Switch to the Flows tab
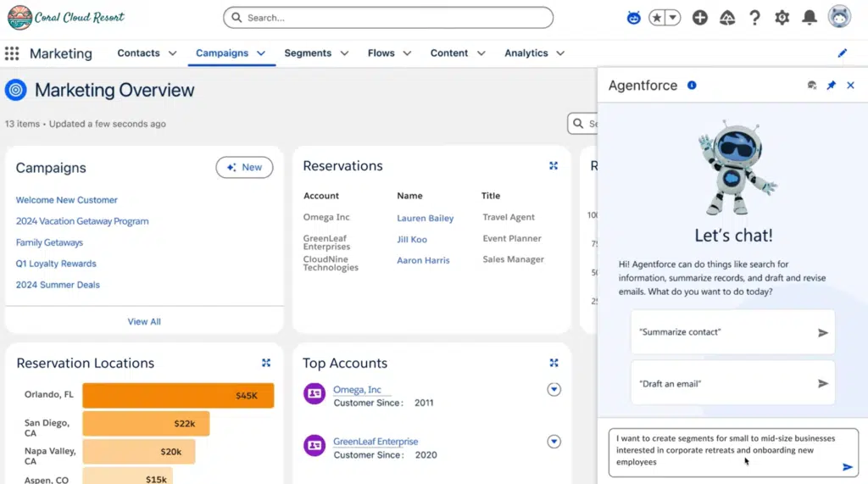This screenshot has height=484, width=868. point(381,53)
